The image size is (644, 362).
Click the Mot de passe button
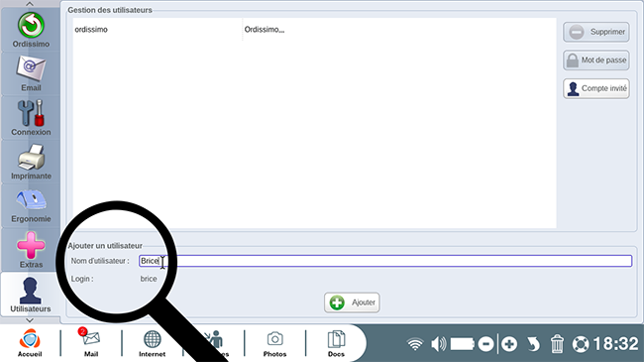pos(595,60)
